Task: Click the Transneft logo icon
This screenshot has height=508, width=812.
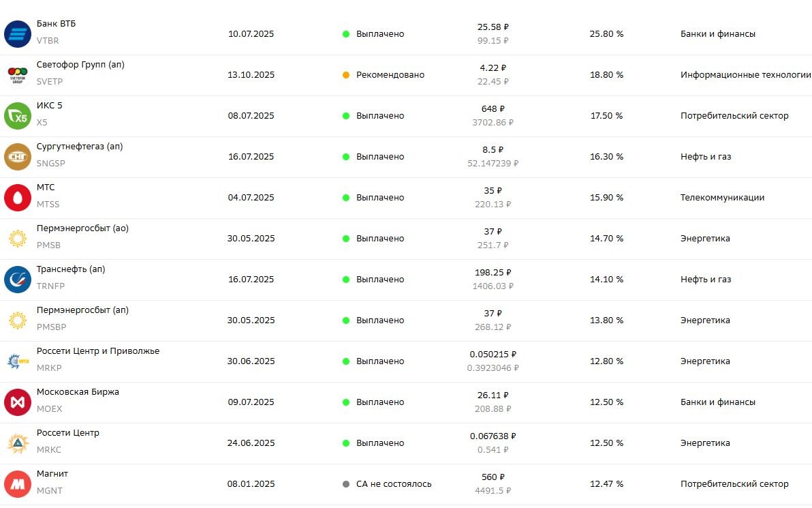Action: 18,280
